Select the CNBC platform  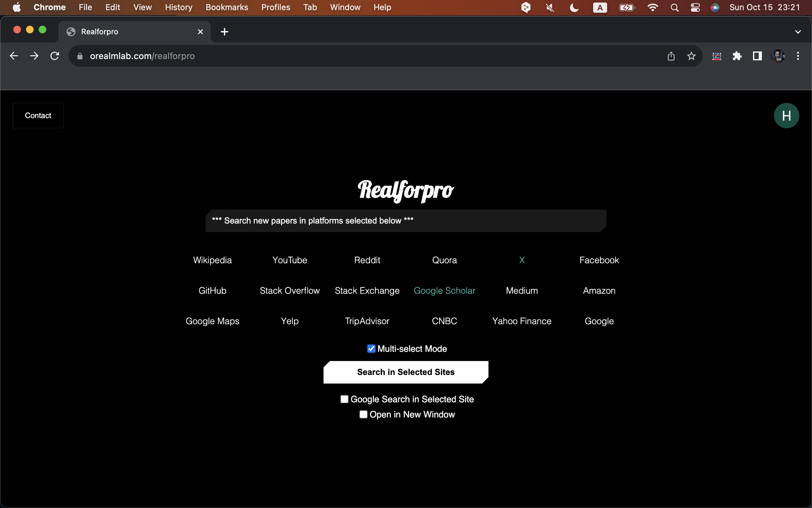(444, 321)
